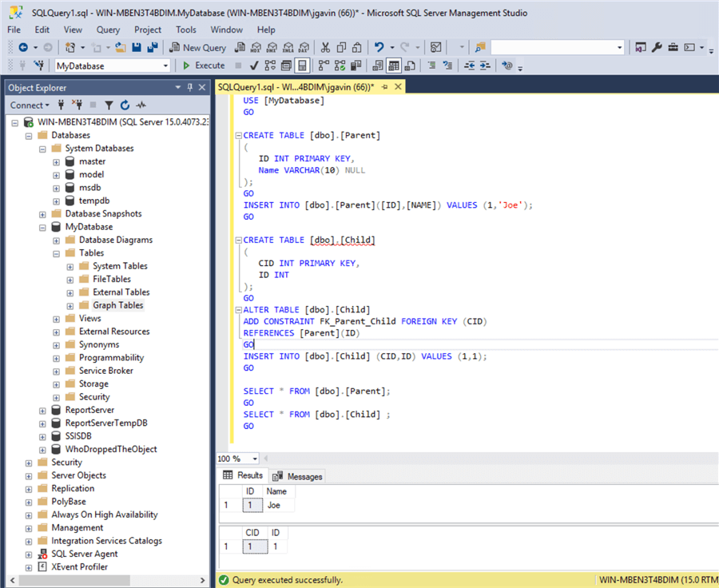Click Uncomment Selected Lines icon
Image resolution: width=719 pixels, height=588 pixels.
(447, 66)
